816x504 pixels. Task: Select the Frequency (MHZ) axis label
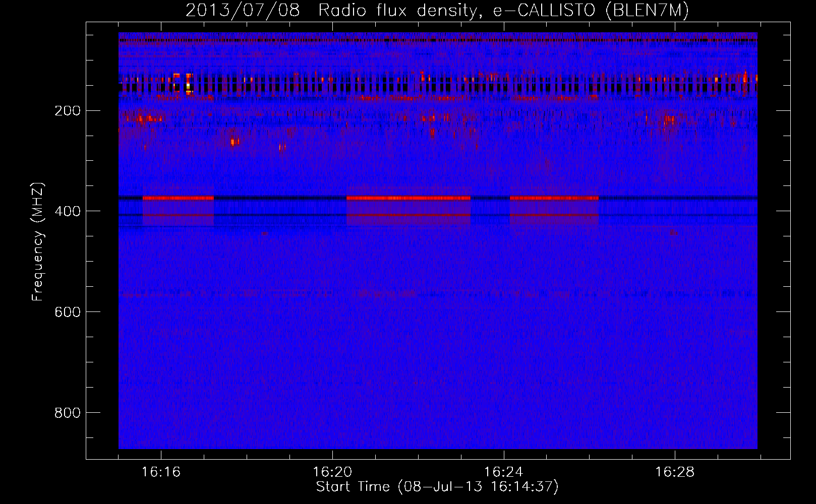point(38,241)
